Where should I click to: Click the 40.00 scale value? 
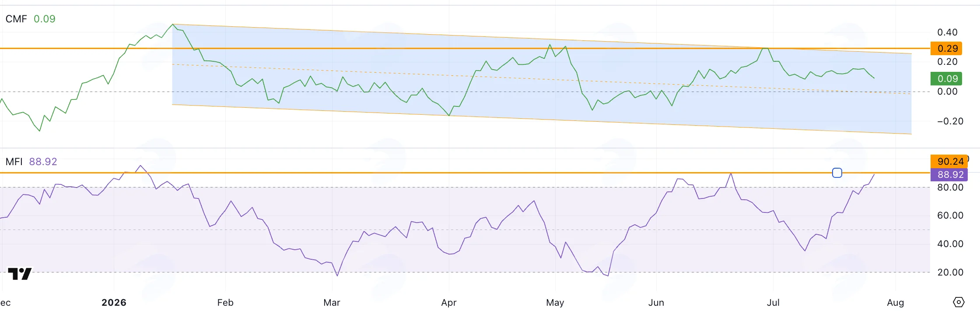click(x=950, y=244)
